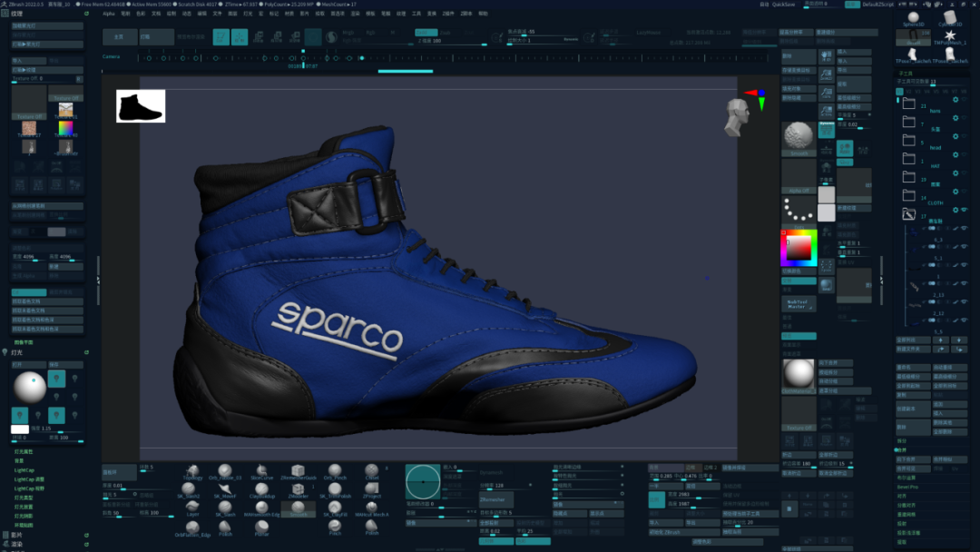Open settings gear for hans folder

pyautogui.click(x=955, y=100)
